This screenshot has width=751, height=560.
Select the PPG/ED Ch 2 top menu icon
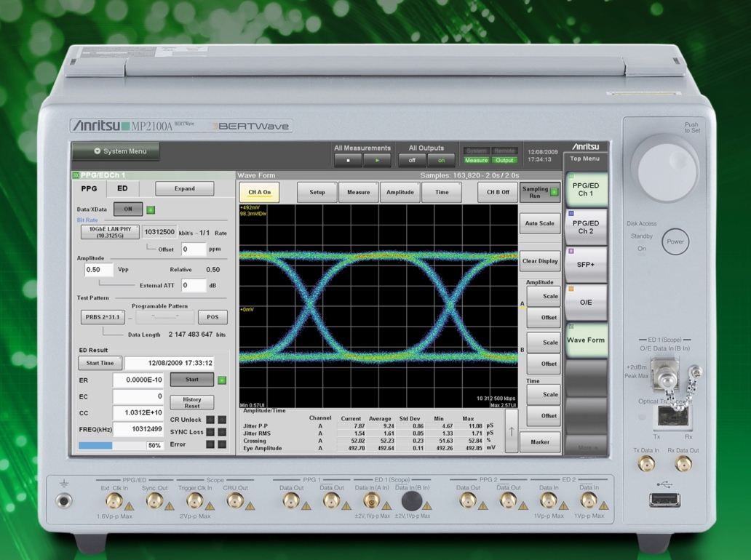[586, 228]
